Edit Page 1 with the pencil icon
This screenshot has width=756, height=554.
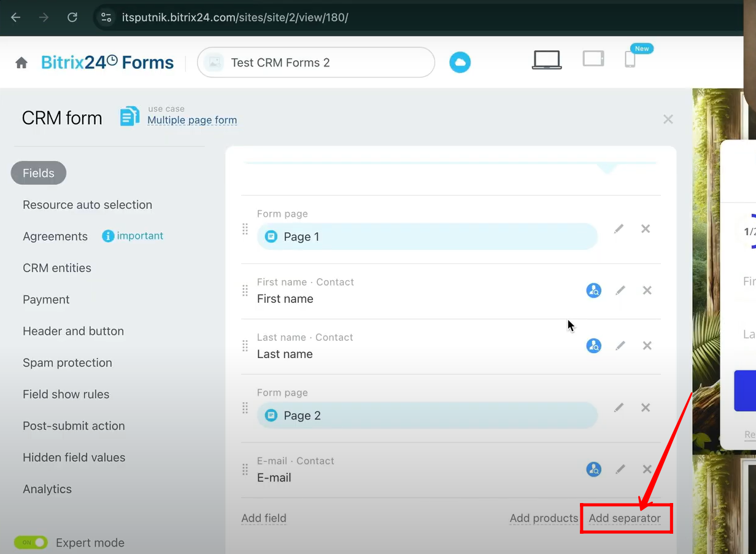(x=619, y=228)
